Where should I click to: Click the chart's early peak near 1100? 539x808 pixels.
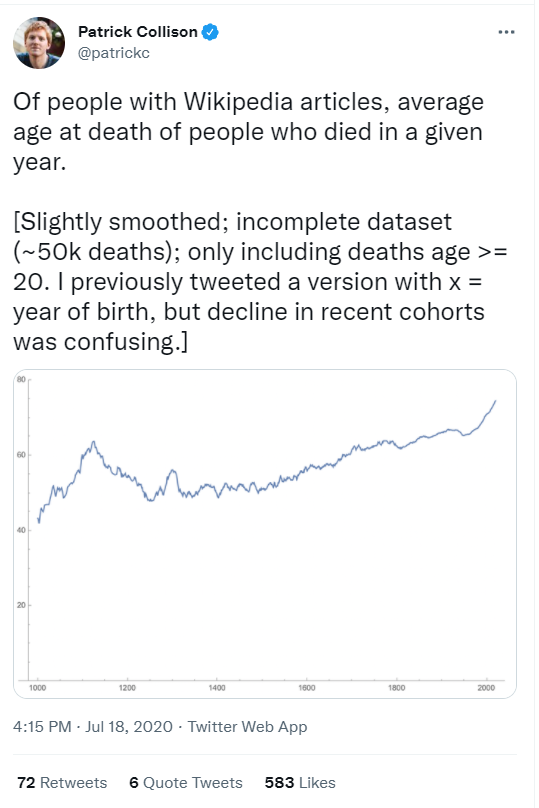(93, 442)
